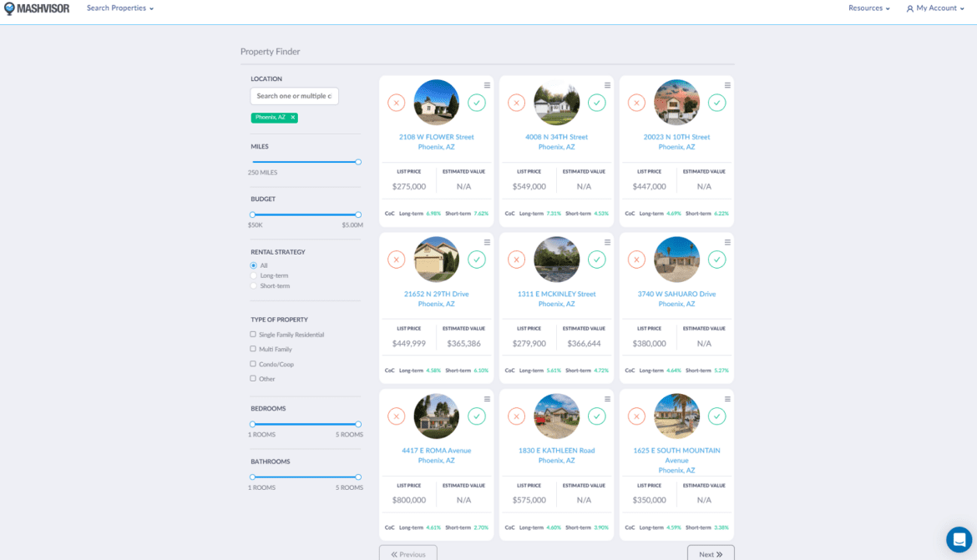Approve the 4008 N 34TH Street listing
Screen dimensions: 977x560
(x=597, y=103)
